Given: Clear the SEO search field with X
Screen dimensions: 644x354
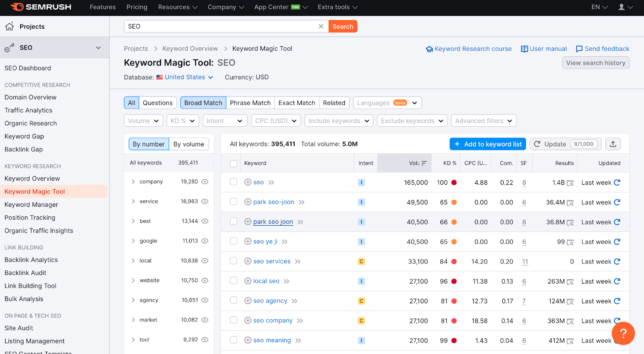Looking at the screenshot, I should pyautogui.click(x=321, y=26).
